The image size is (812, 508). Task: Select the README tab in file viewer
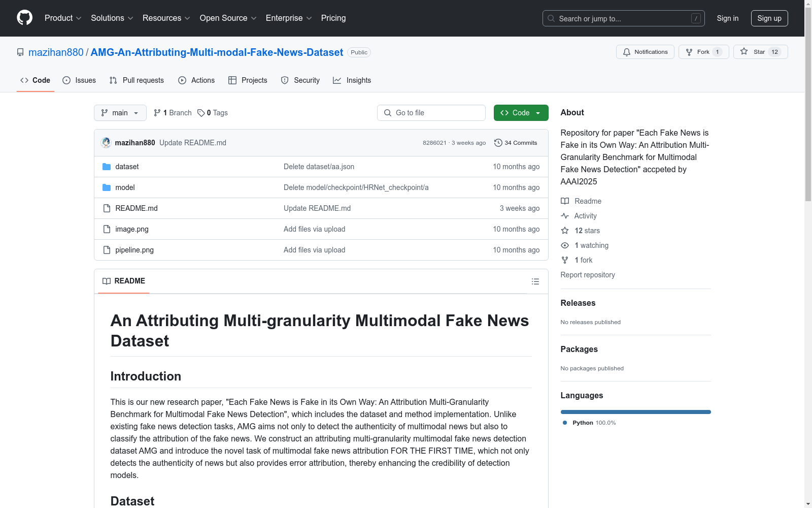click(124, 281)
